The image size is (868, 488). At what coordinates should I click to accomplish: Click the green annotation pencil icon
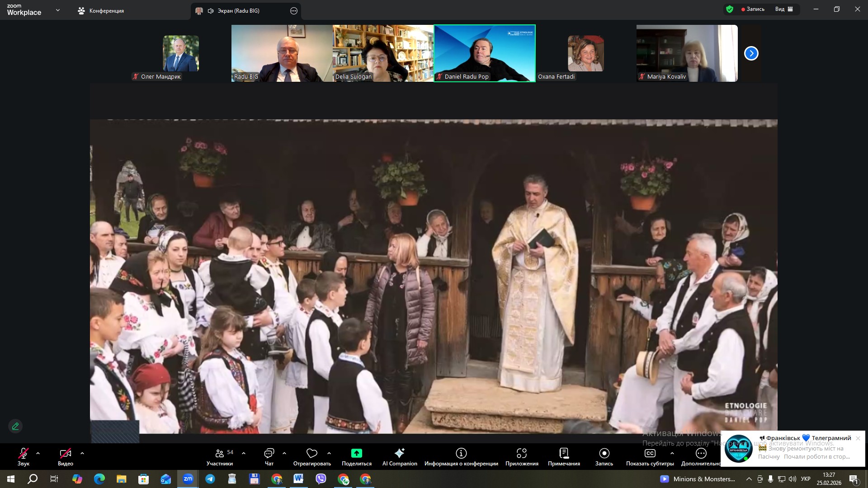coord(15,426)
